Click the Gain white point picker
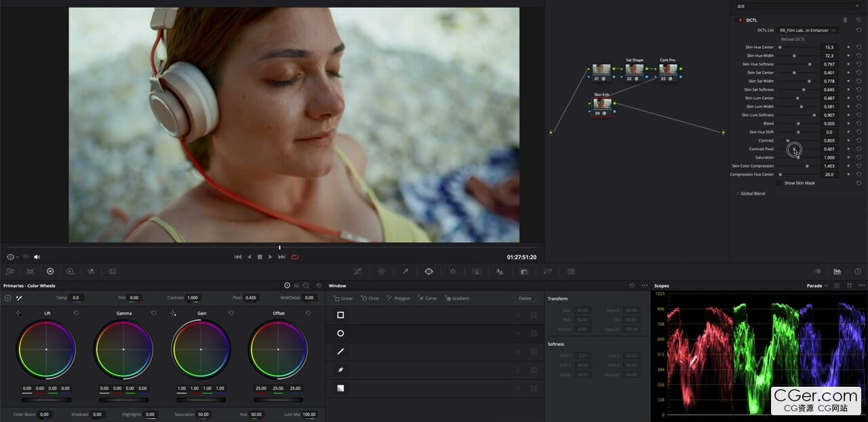The image size is (868, 422). tap(173, 313)
